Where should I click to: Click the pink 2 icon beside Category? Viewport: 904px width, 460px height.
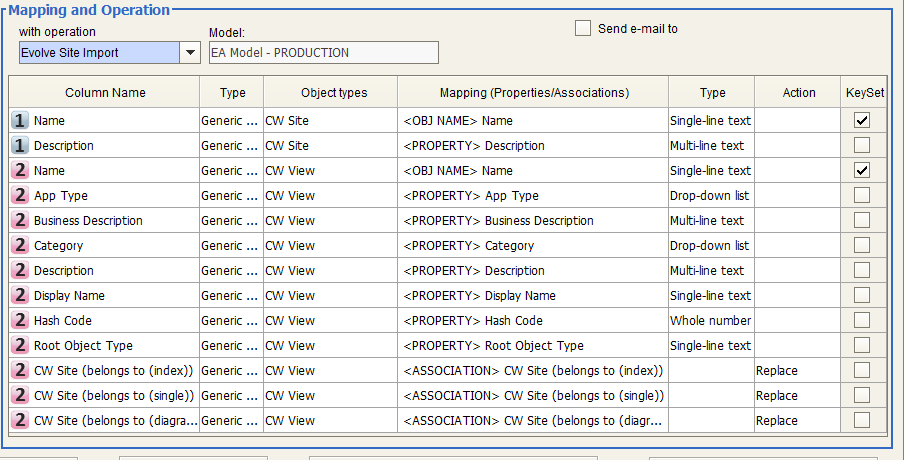(20, 245)
